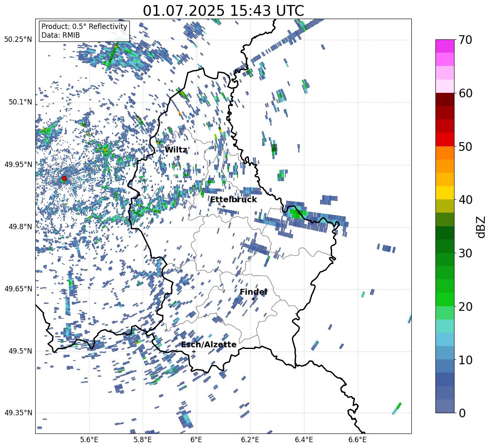
Task: Click the 5.8°E longitude label
Action: click(143, 440)
